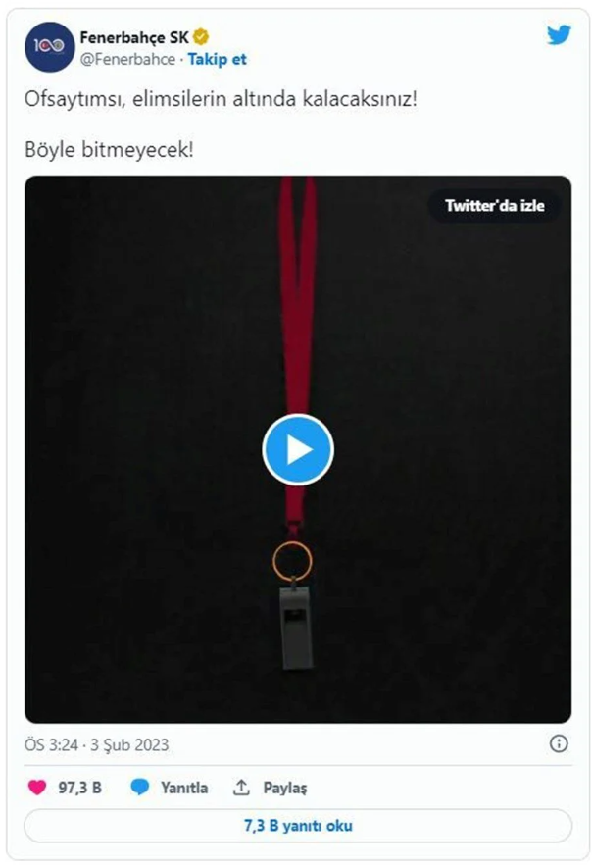Click the Paylaş share label
Screen dimensions: 592x868
[285, 788]
